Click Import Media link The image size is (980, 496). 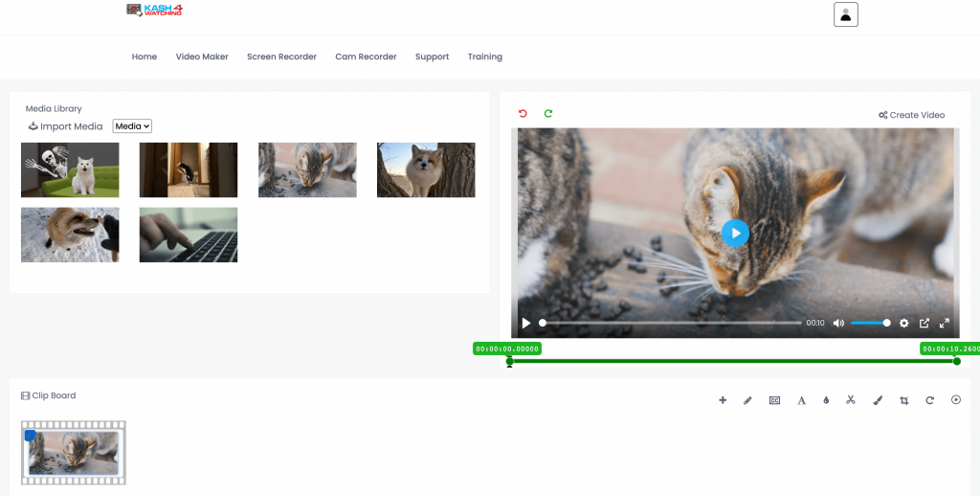[x=65, y=126]
